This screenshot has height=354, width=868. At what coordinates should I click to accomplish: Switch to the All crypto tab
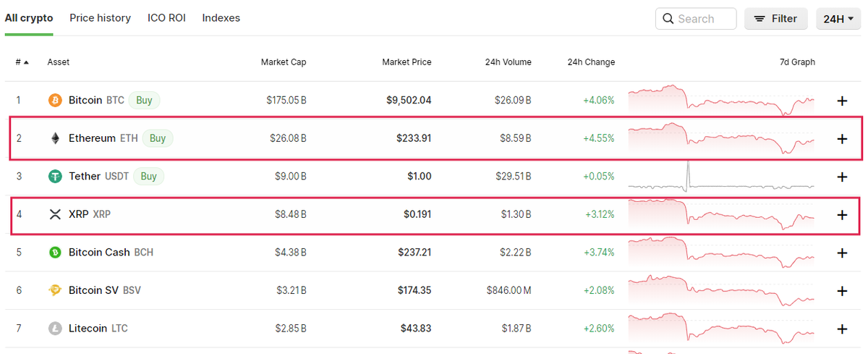pyautogui.click(x=29, y=17)
